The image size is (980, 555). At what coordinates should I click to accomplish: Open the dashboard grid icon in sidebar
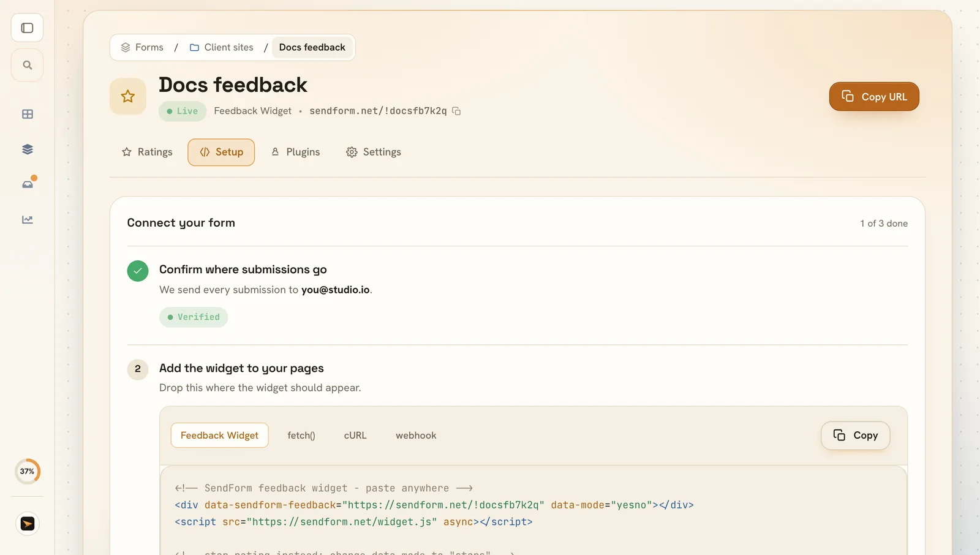[x=28, y=114]
